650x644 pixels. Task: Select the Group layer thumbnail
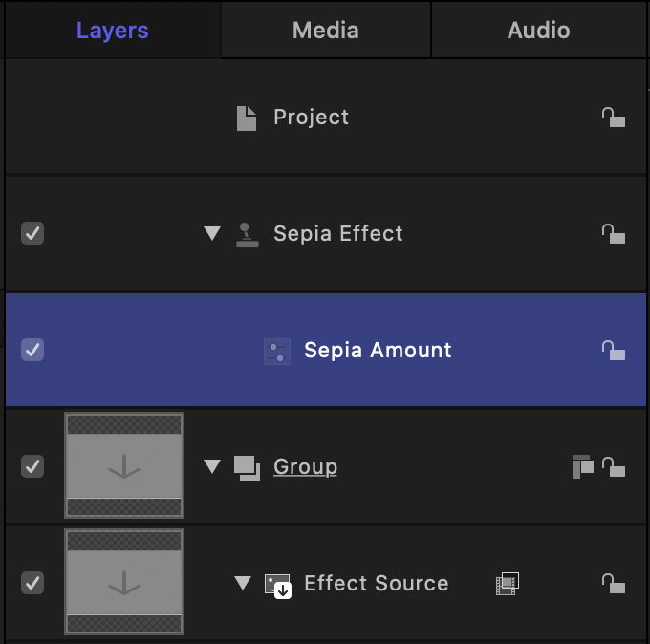(x=124, y=466)
